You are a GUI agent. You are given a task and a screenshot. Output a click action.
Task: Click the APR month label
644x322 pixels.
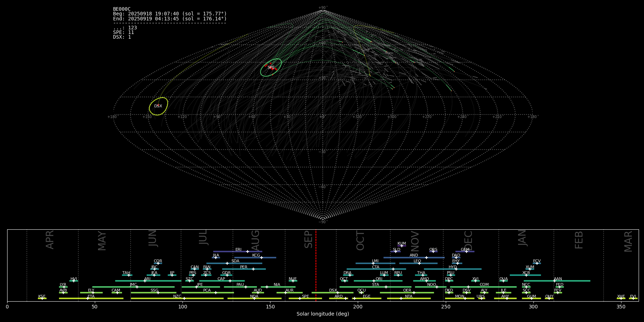[x=50, y=240]
